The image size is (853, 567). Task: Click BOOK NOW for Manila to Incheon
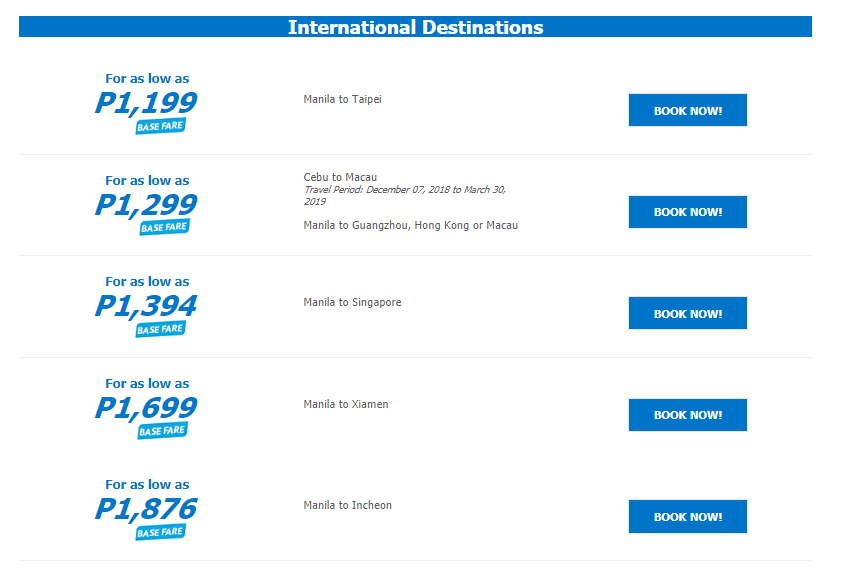click(688, 516)
